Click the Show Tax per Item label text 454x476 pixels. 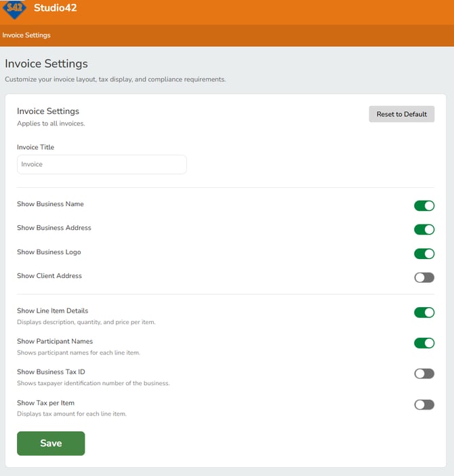(x=45, y=403)
